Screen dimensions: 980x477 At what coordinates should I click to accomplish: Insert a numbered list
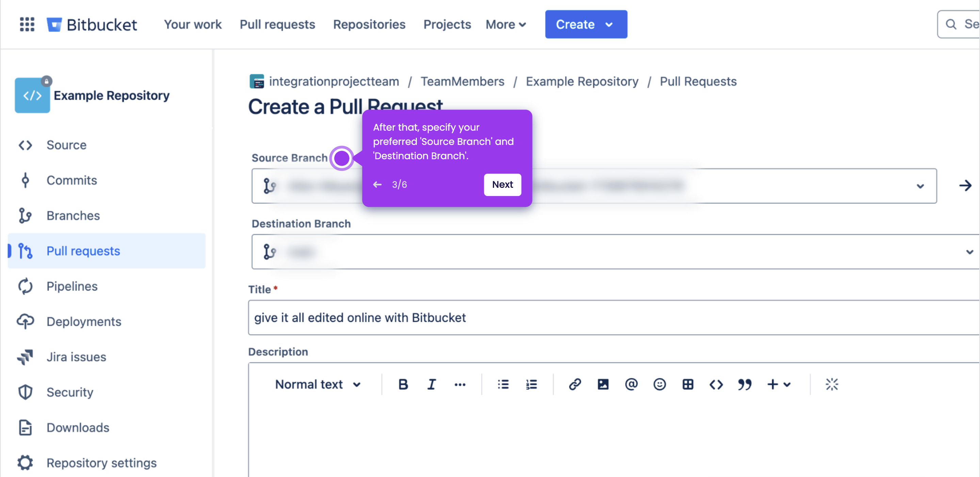[x=532, y=384]
